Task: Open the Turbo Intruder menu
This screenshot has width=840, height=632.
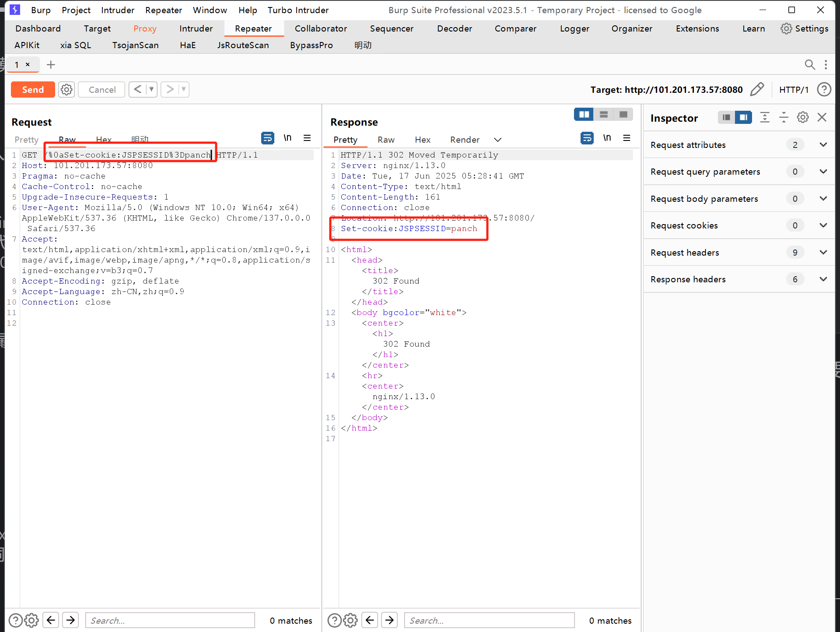Action: coord(298,10)
